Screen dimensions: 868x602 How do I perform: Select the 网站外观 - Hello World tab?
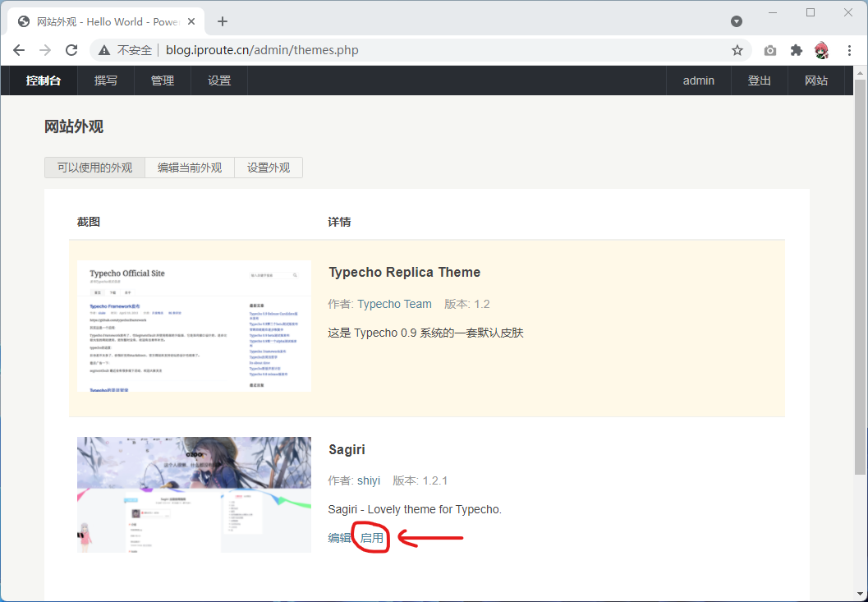point(106,21)
